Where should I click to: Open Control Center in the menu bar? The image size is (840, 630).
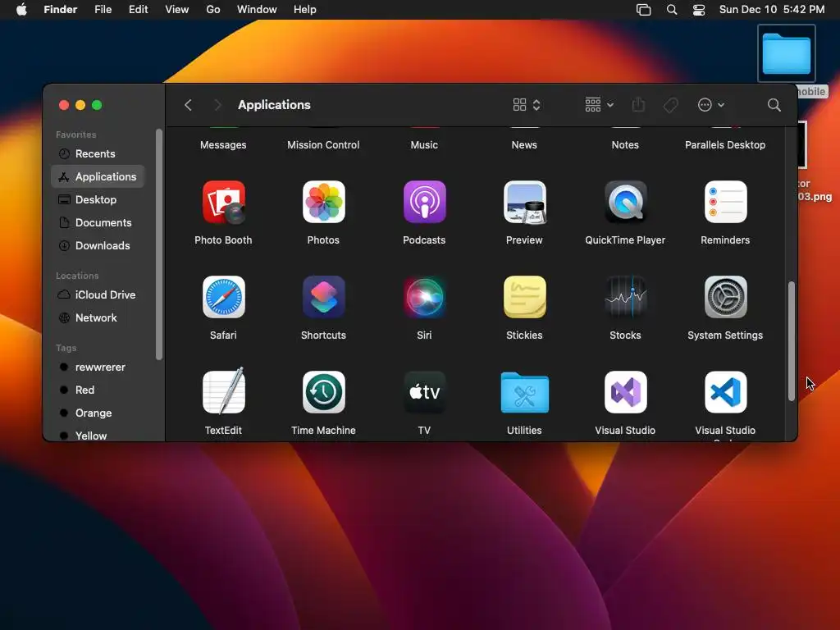click(699, 10)
